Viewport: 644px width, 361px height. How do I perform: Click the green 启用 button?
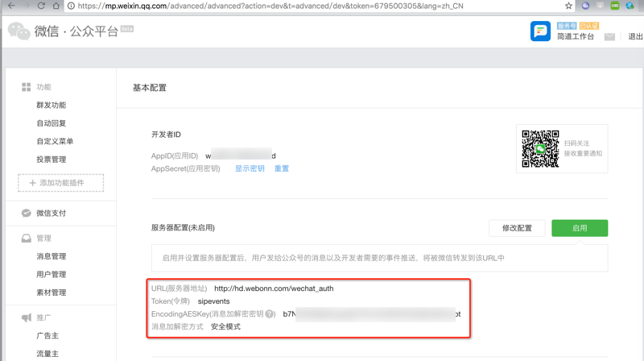(580, 228)
